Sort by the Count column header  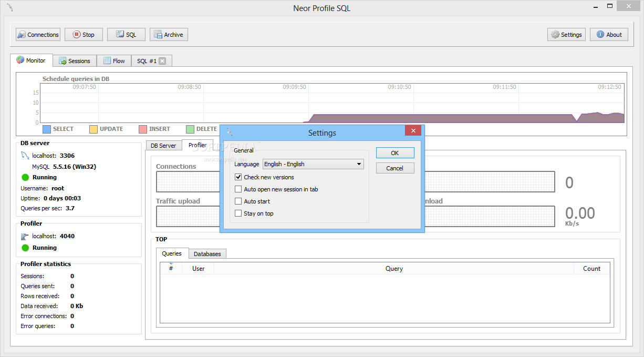(x=591, y=268)
